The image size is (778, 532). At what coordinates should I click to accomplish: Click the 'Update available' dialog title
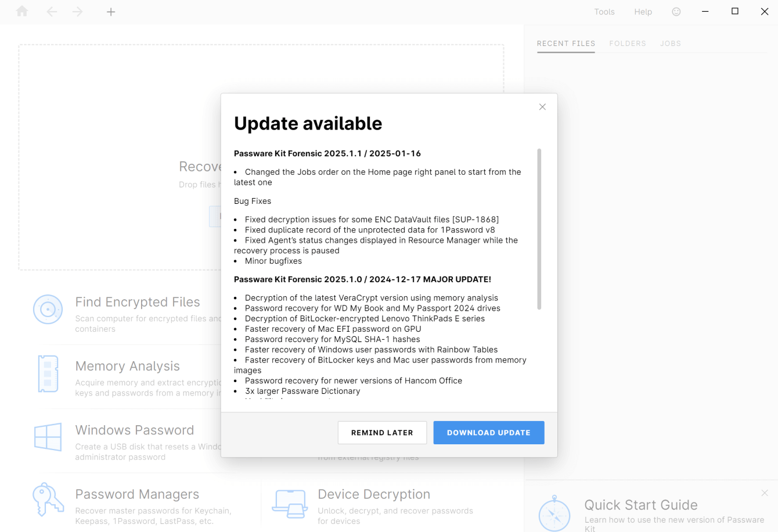(x=308, y=123)
